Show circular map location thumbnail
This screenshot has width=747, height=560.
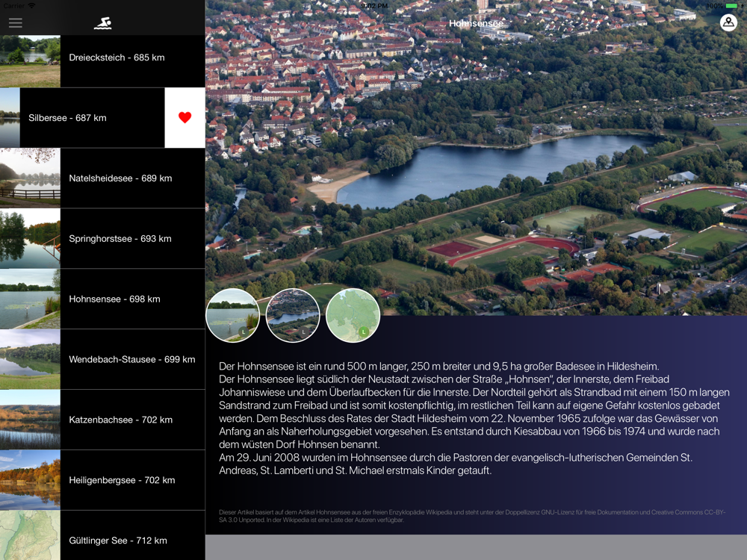pos(353,315)
